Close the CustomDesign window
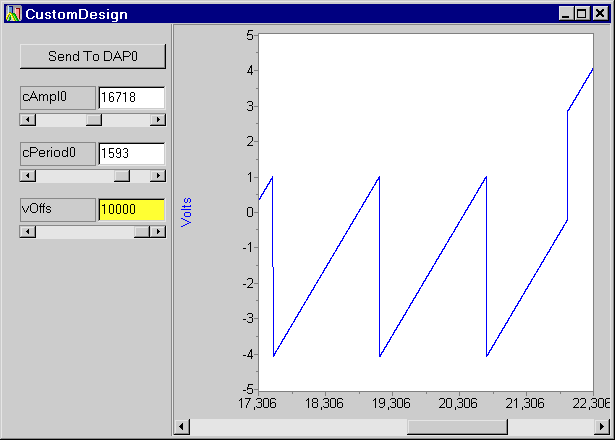 point(600,14)
